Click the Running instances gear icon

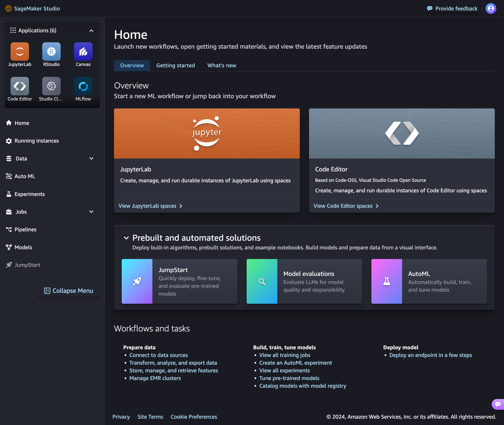tap(9, 141)
